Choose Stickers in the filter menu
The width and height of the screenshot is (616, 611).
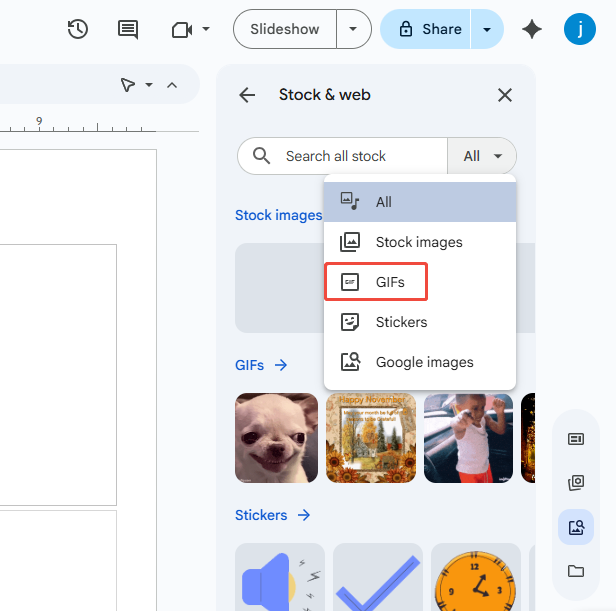tap(420, 322)
